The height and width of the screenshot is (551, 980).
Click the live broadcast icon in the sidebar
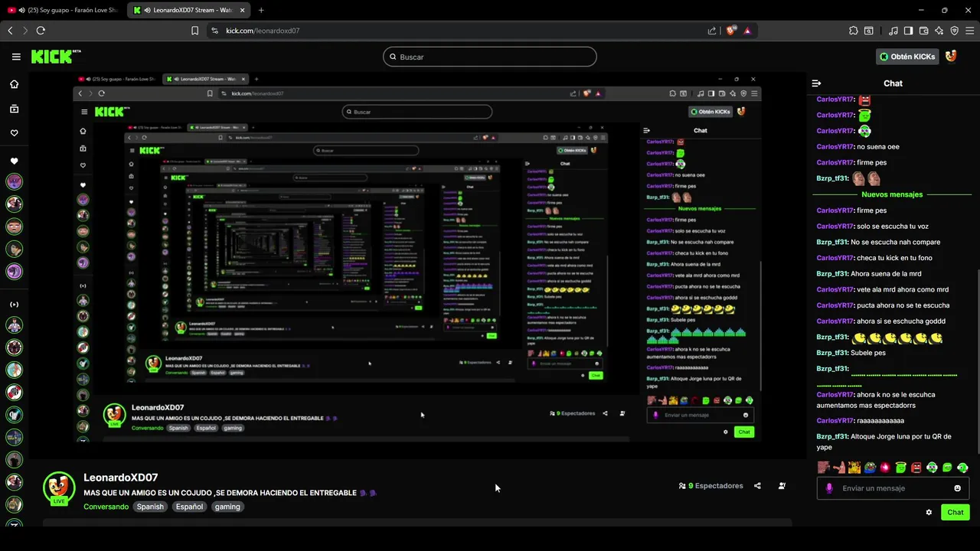14,305
